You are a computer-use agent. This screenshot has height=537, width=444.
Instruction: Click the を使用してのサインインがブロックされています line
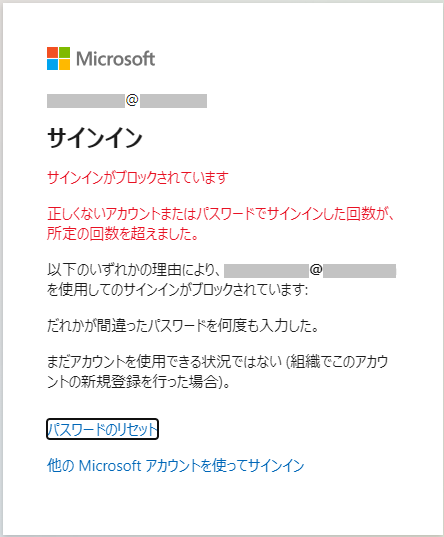pos(177,290)
